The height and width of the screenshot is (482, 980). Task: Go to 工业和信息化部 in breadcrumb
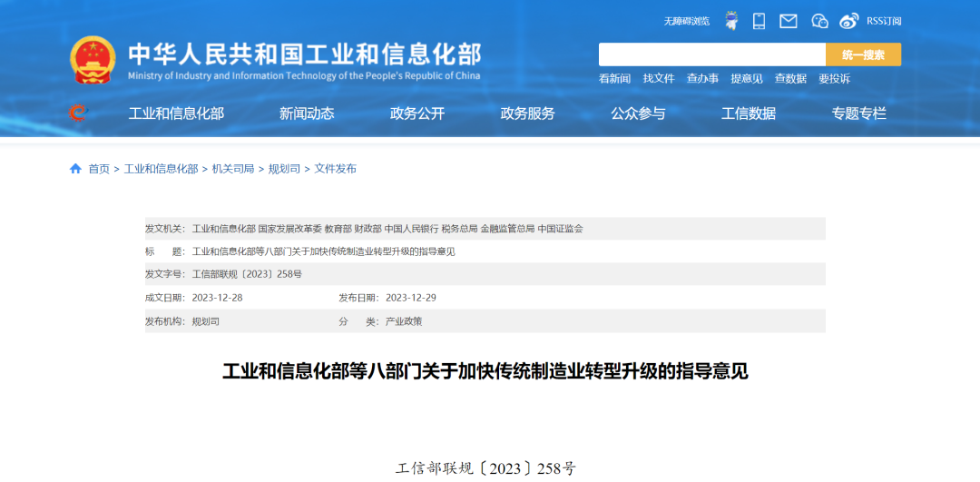coord(162,169)
